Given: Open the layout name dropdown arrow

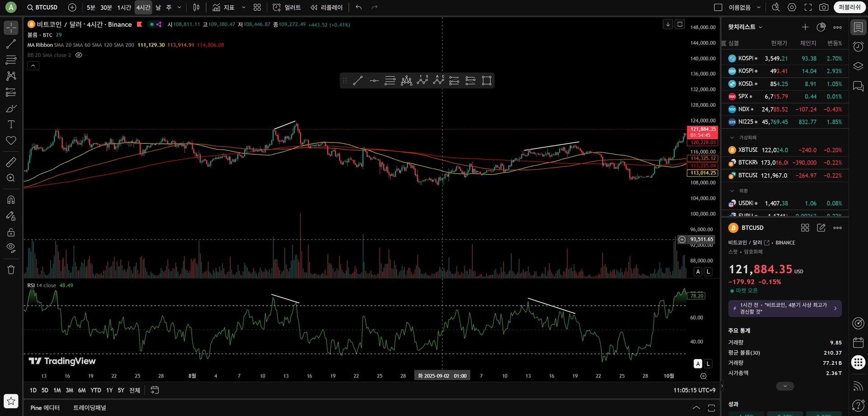Looking at the screenshot, I should click(759, 7).
